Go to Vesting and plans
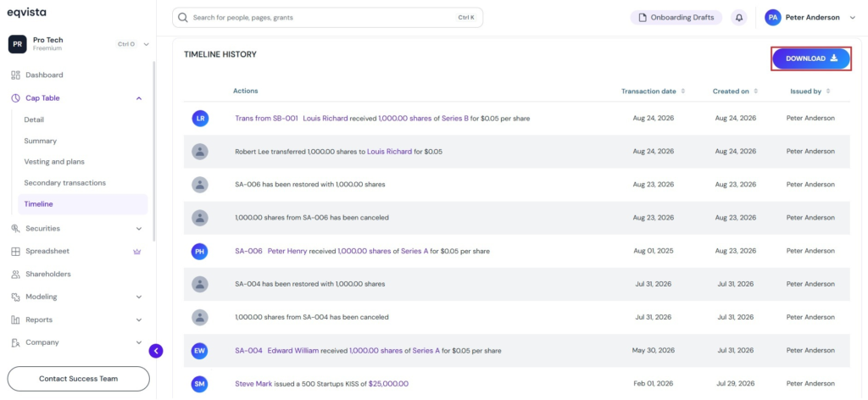 tap(54, 162)
